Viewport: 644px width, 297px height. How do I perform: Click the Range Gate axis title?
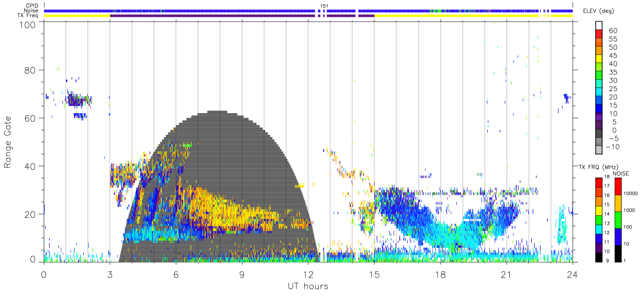point(8,143)
